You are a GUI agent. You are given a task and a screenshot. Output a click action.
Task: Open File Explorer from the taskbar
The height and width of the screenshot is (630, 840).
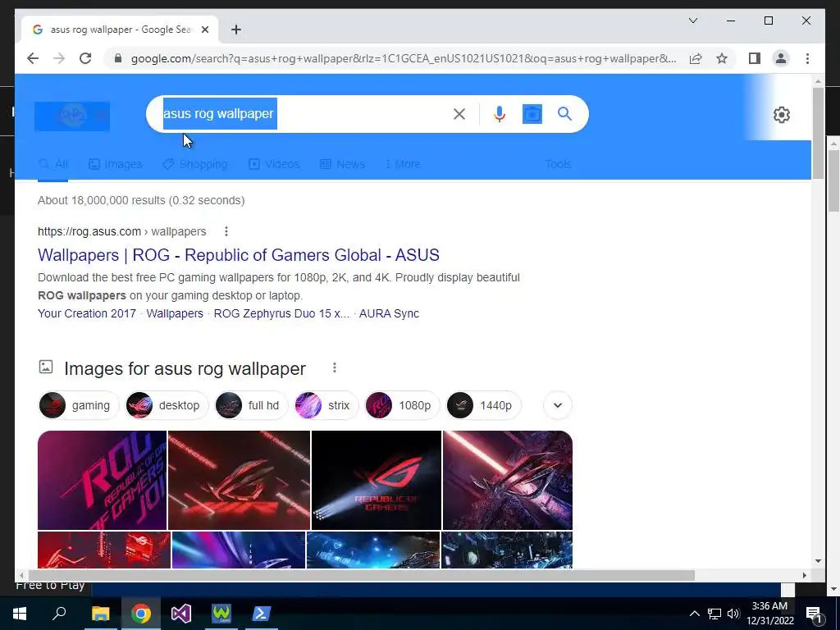[100, 614]
